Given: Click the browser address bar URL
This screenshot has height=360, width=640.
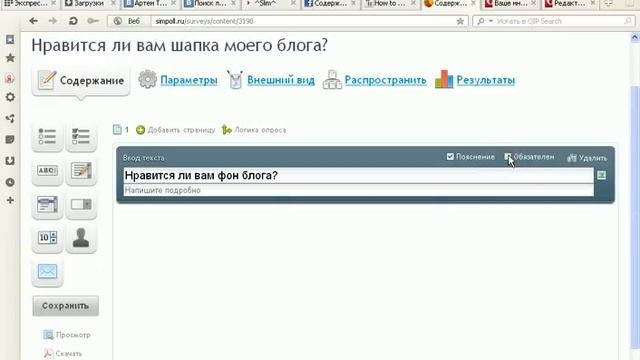Looking at the screenshot, I should pyautogui.click(x=204, y=21).
